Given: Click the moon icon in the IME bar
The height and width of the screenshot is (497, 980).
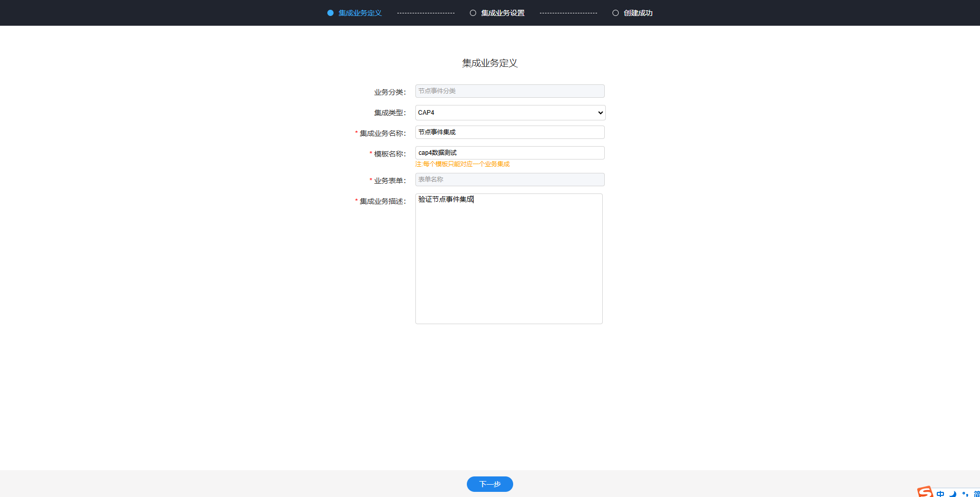Looking at the screenshot, I should pos(953,494).
